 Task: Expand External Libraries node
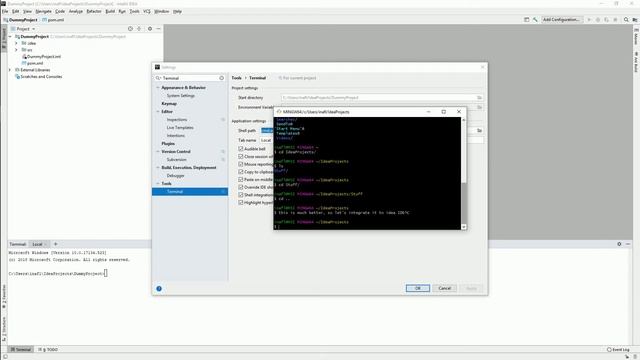pos(10,70)
